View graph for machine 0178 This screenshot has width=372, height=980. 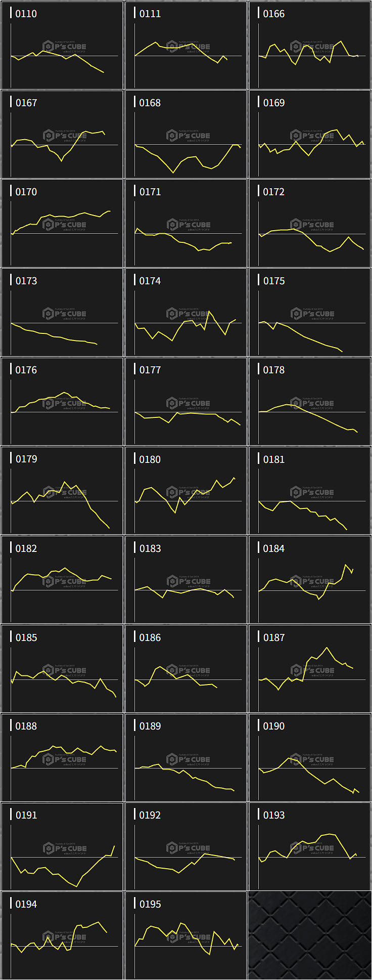310,402
